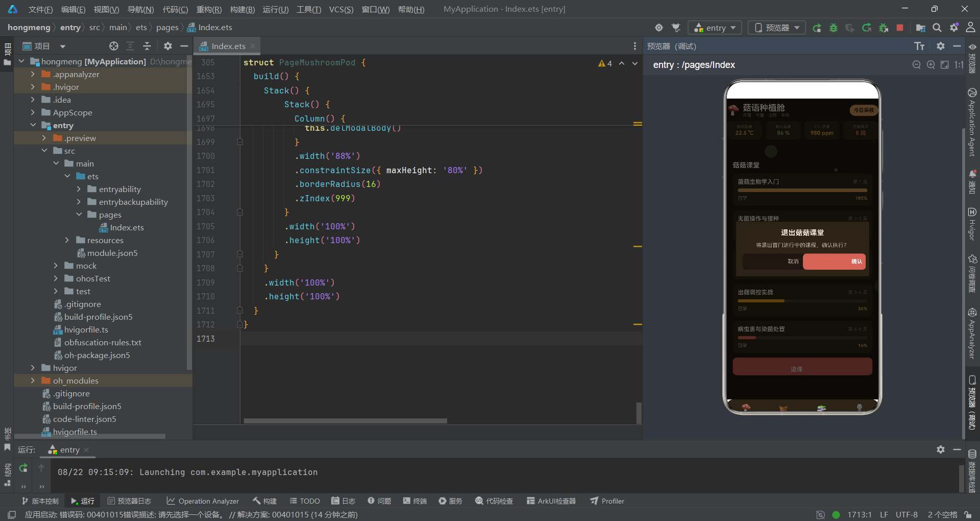Click the UTF-8 encoding in status bar
980x521 pixels.
[906, 514]
